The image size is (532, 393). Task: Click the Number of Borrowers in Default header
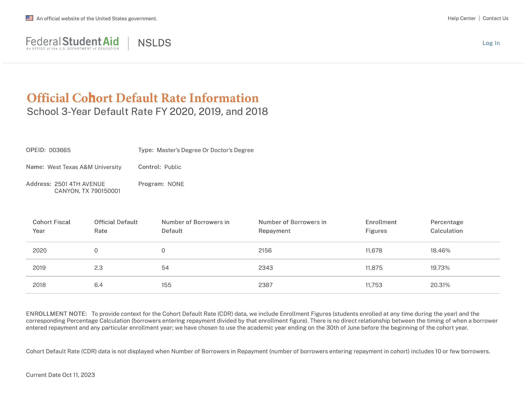click(x=196, y=227)
